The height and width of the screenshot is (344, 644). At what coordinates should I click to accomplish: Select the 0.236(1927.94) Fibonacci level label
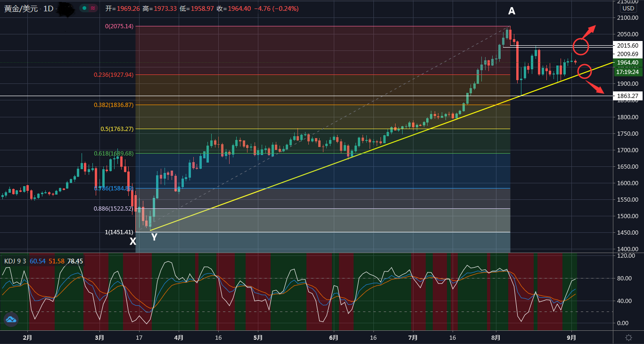pyautogui.click(x=114, y=74)
